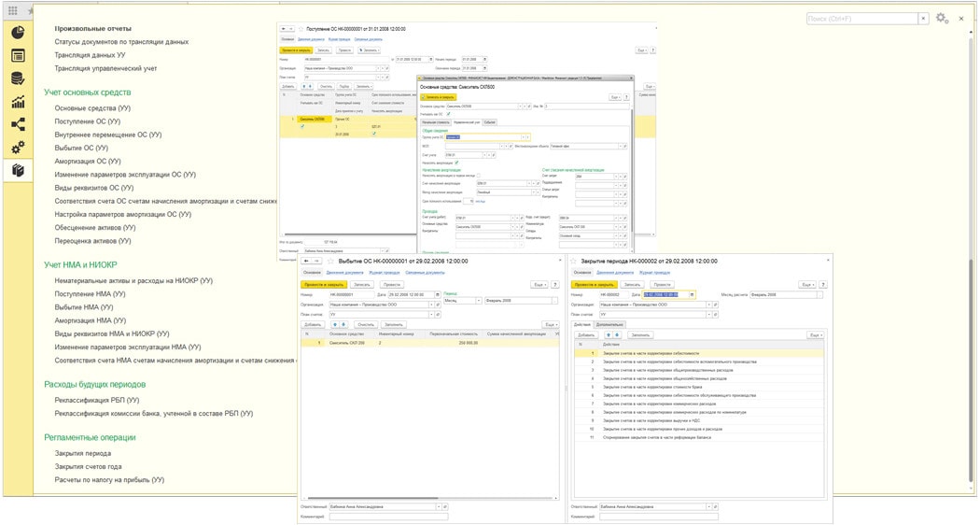980x525 pixels.
Task: Toggle 'Начислять амортизацию в первом месяце' checkbox
Action: click(x=480, y=175)
